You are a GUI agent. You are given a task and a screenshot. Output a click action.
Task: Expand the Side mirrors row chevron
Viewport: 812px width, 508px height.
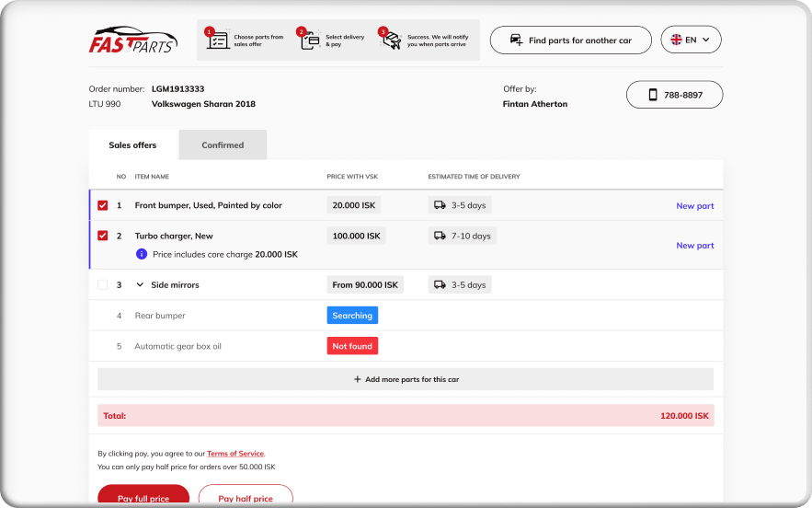pyautogui.click(x=140, y=285)
